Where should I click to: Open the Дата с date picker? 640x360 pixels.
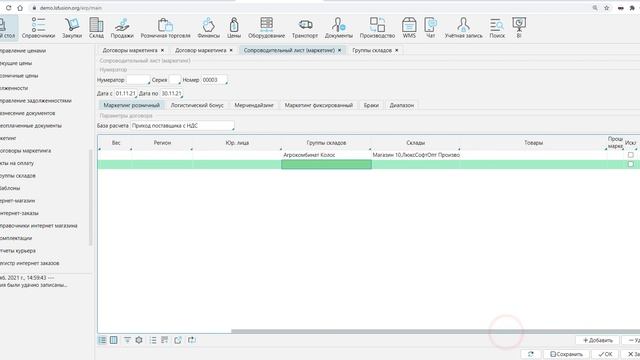coord(125,93)
